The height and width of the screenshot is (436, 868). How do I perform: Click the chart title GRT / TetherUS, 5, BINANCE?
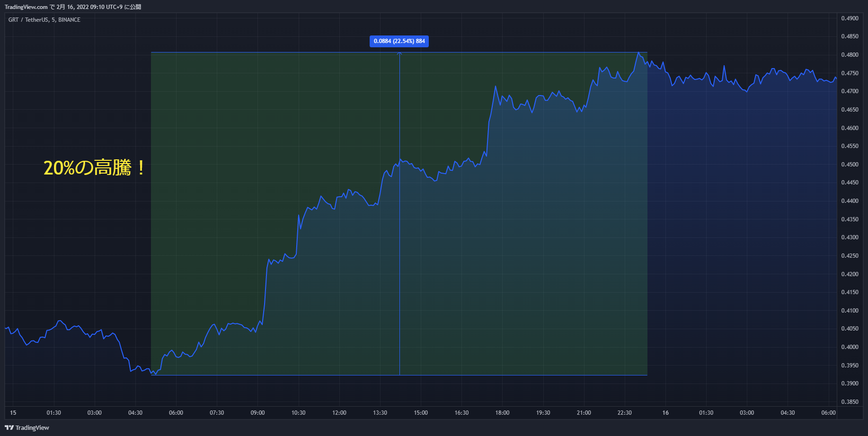[44, 20]
